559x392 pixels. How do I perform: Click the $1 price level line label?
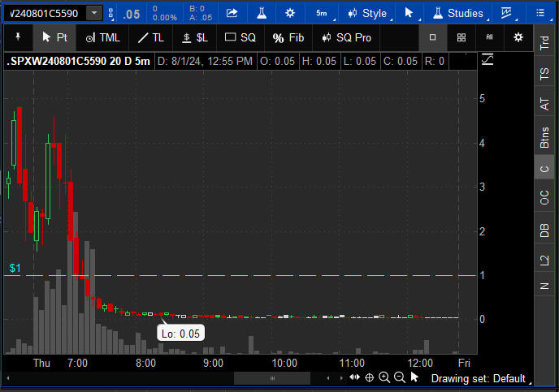click(x=15, y=268)
